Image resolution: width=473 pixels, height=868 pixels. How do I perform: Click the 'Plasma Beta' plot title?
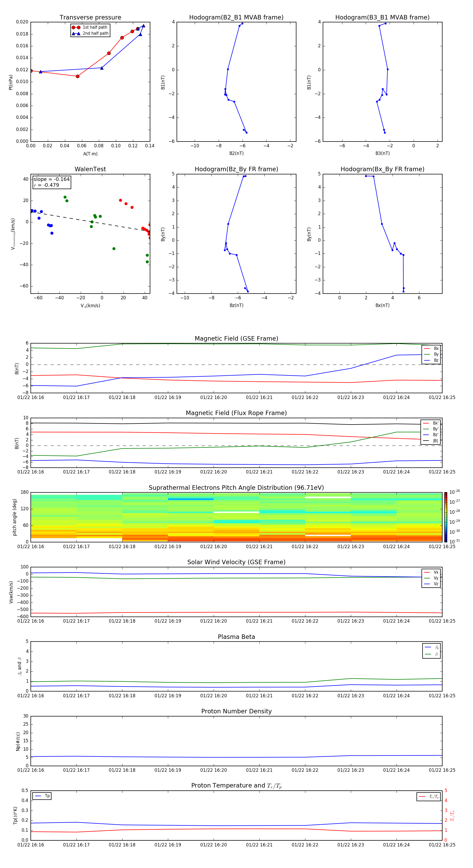coord(236,637)
